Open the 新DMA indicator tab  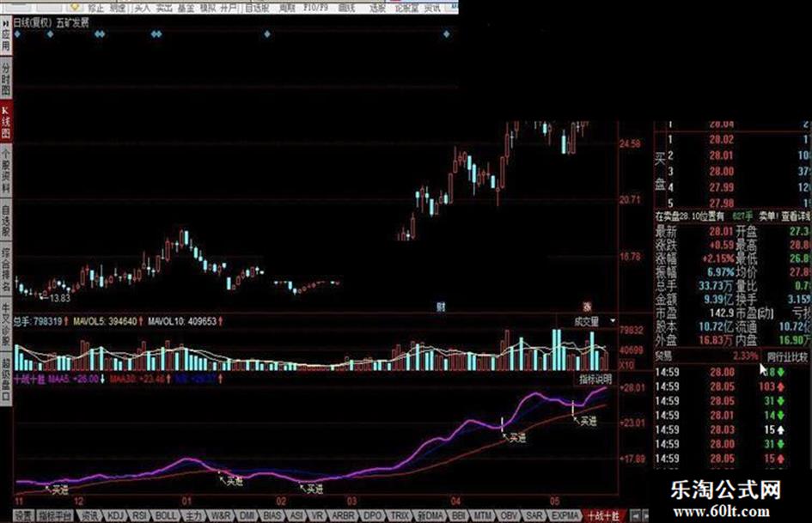coord(430,516)
